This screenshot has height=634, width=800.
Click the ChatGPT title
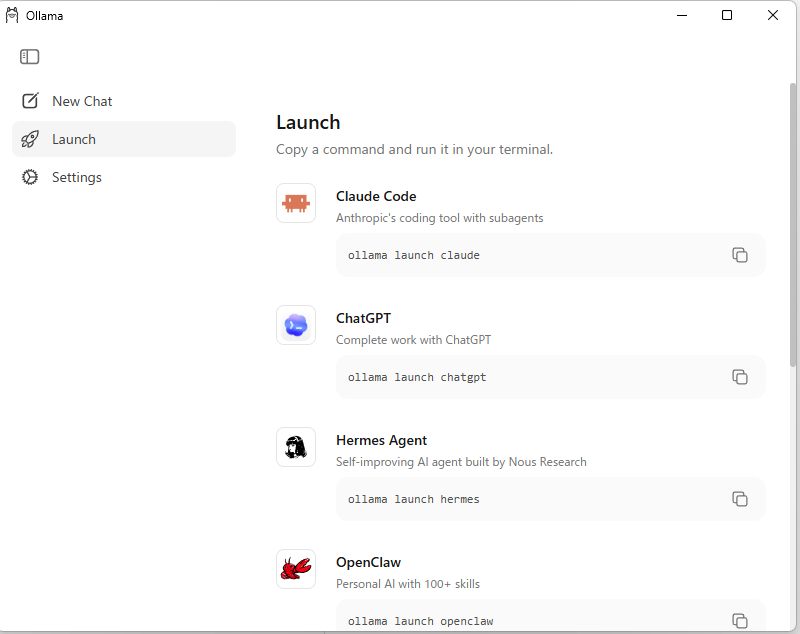[x=363, y=318]
